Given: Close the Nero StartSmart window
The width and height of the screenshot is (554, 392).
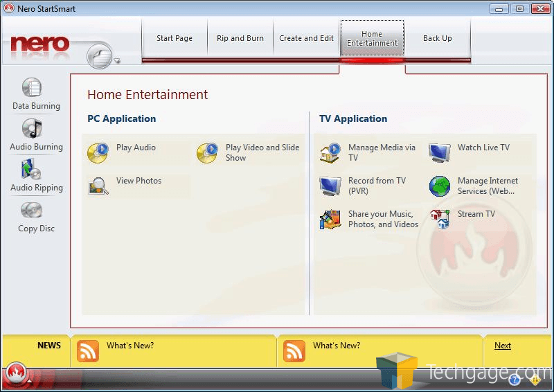Looking at the screenshot, I should (541, 9).
